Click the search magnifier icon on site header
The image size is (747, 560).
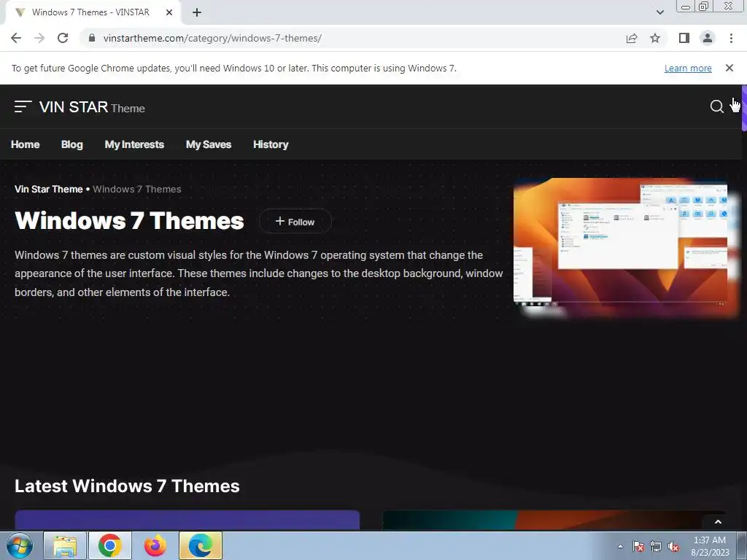click(x=716, y=106)
